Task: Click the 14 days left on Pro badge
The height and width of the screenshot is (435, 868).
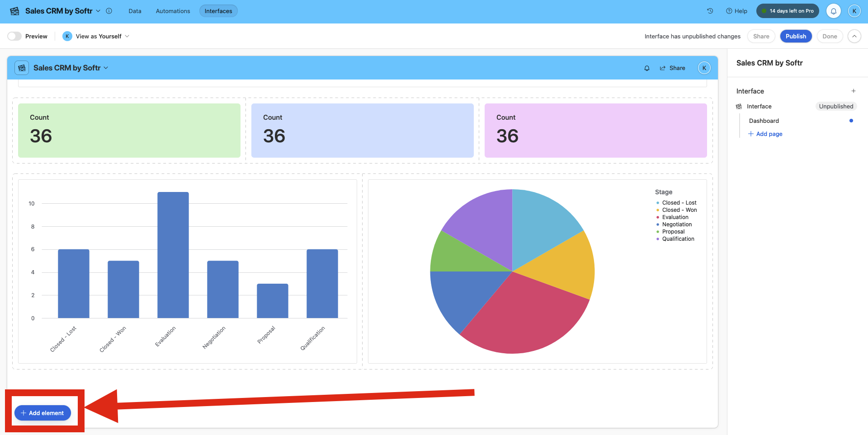Action: tap(788, 11)
